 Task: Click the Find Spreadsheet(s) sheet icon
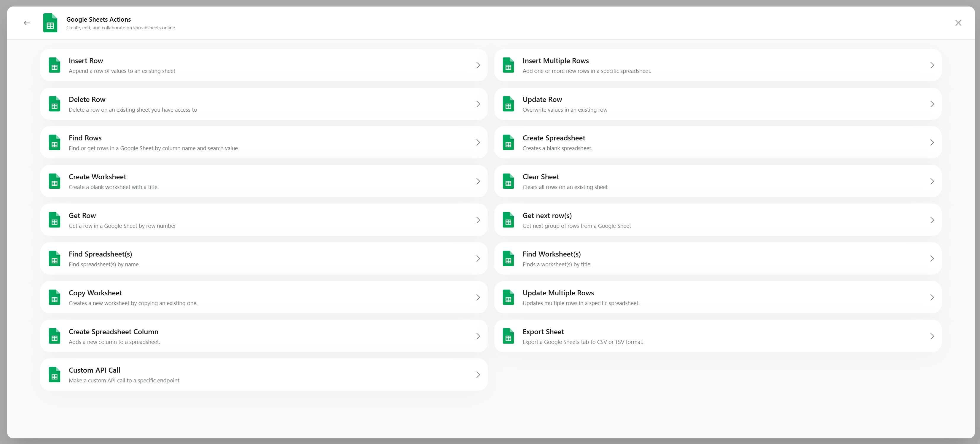(x=54, y=259)
